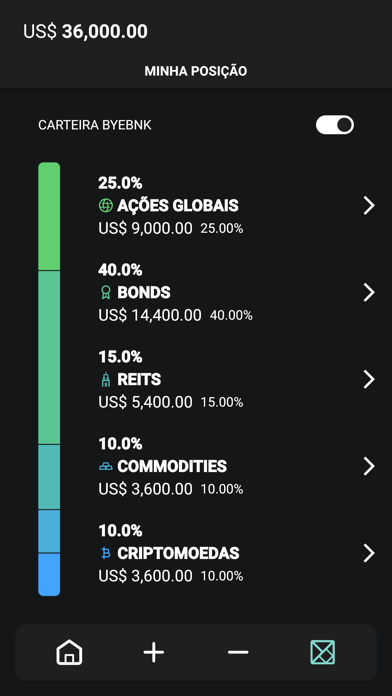Screen dimensions: 392x696
Task: Click the light green top segment of the allocation bar
Action: coord(49,216)
